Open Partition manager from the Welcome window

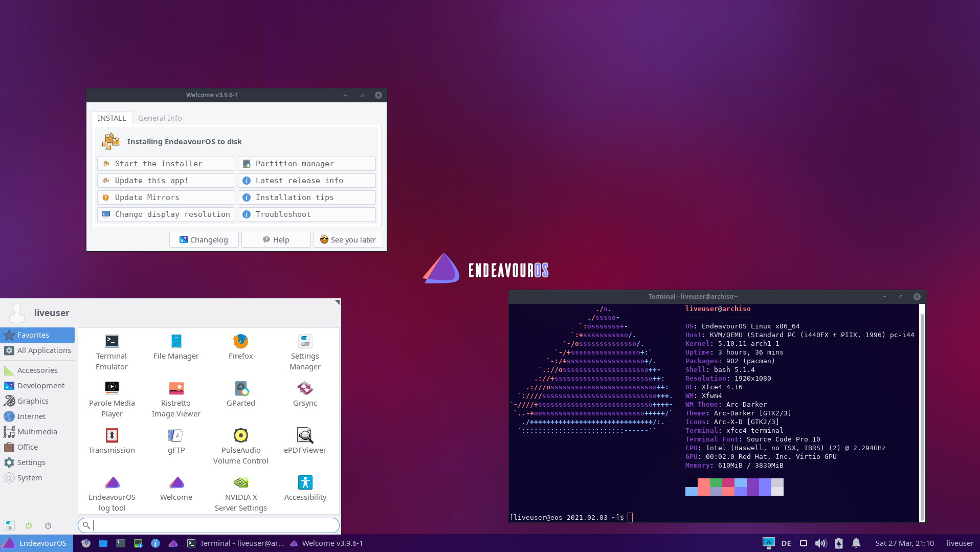(x=307, y=164)
